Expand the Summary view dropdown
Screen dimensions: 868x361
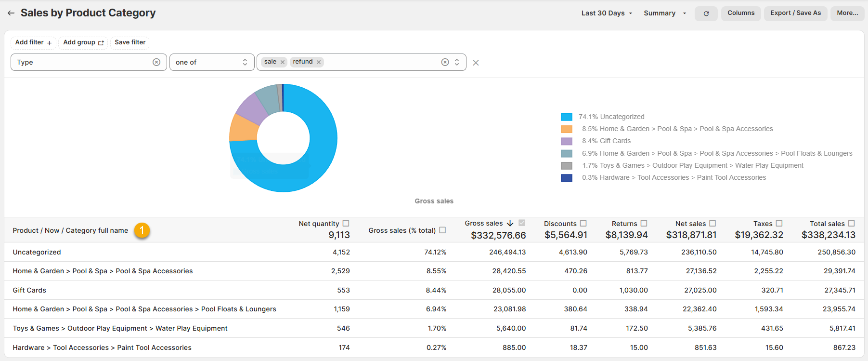tap(665, 13)
